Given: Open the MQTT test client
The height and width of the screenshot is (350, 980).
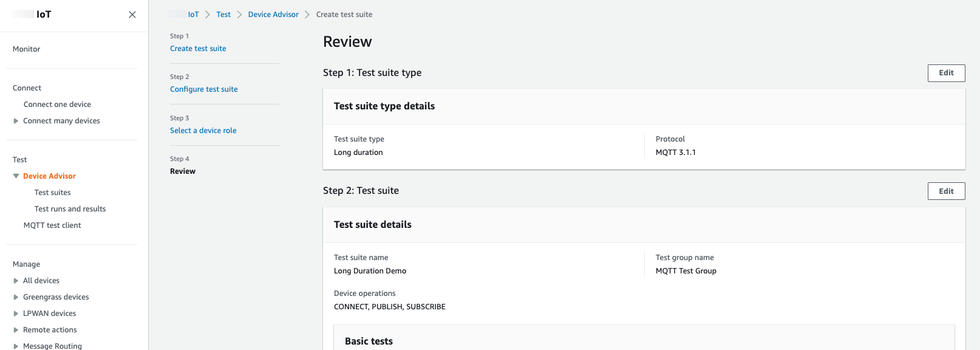Looking at the screenshot, I should coord(52,225).
